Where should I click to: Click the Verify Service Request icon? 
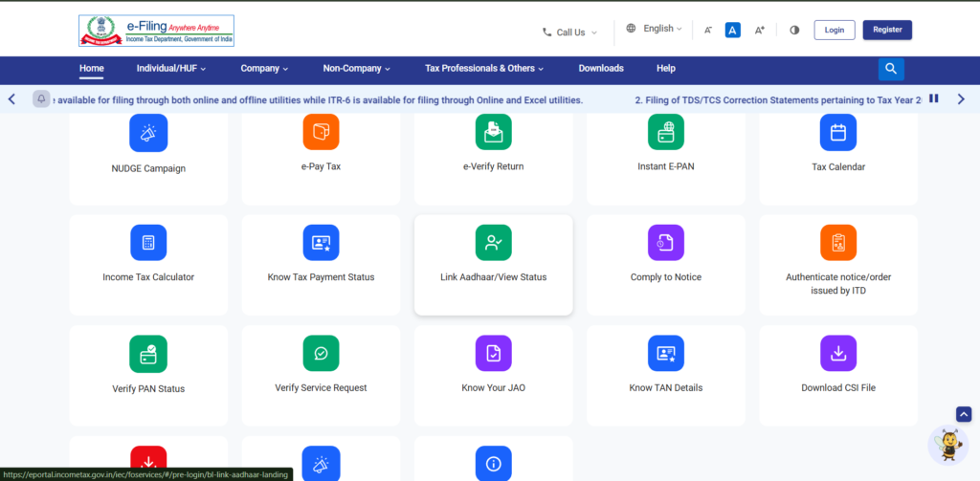[322, 354]
